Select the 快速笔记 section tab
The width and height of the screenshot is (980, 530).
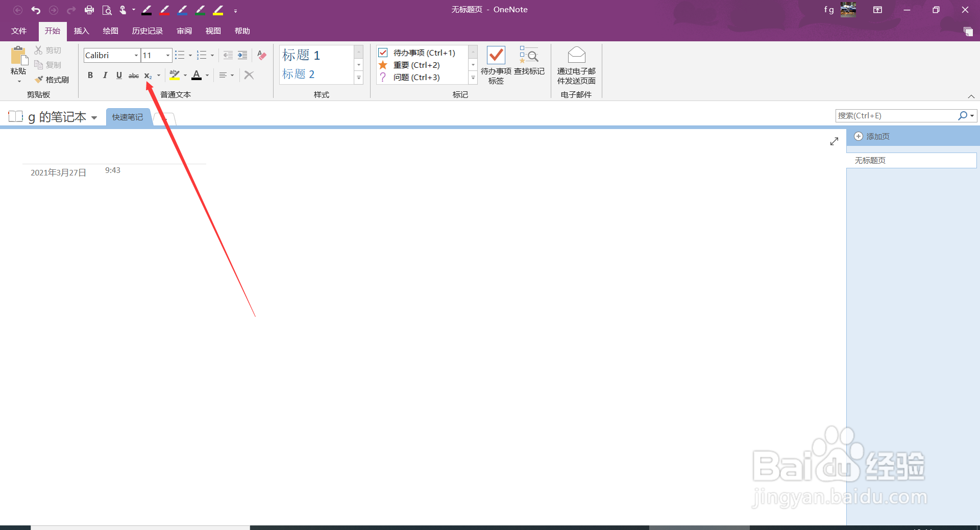click(128, 117)
